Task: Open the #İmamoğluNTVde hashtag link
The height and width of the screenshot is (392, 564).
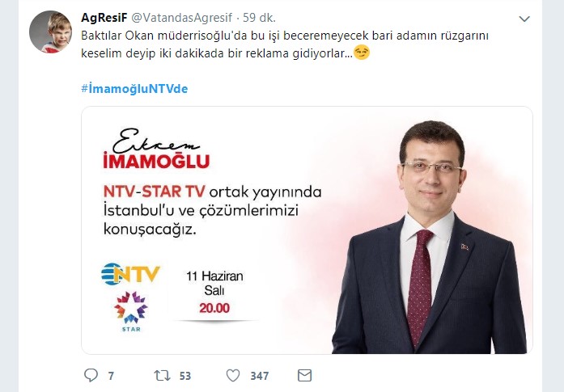Action: pos(134,89)
